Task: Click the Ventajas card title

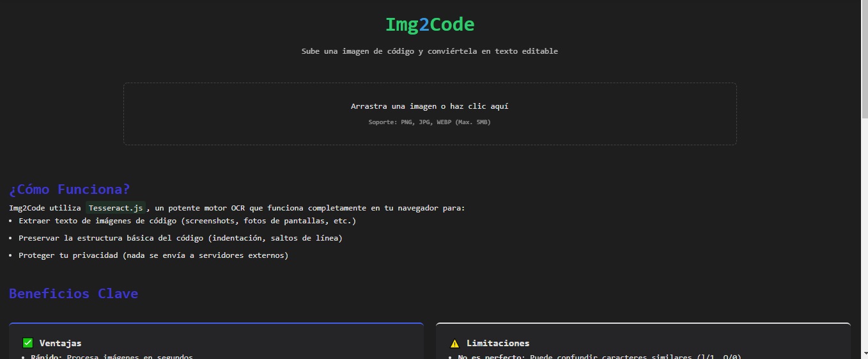Action: click(60, 343)
